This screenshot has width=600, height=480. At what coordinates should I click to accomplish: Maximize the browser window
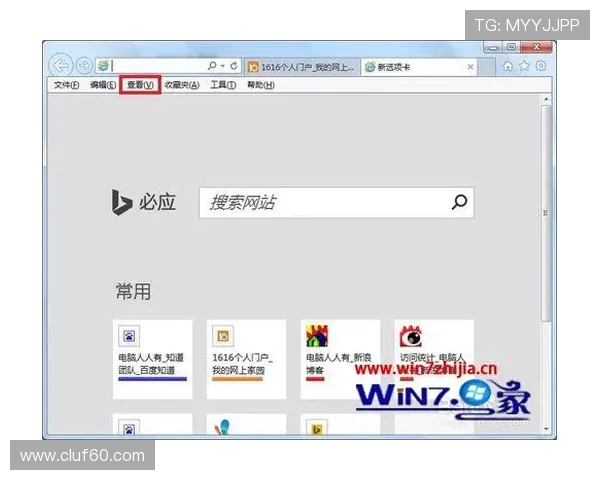[x=511, y=47]
